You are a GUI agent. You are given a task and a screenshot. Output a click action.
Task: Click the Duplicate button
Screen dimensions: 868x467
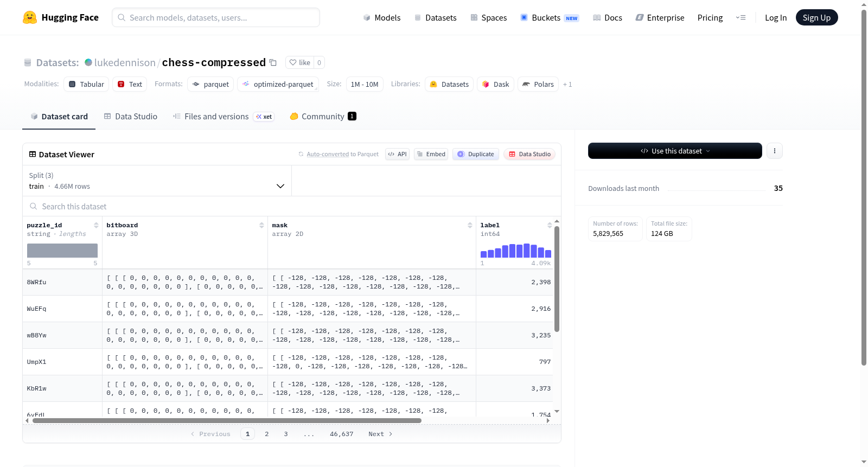[476, 154]
